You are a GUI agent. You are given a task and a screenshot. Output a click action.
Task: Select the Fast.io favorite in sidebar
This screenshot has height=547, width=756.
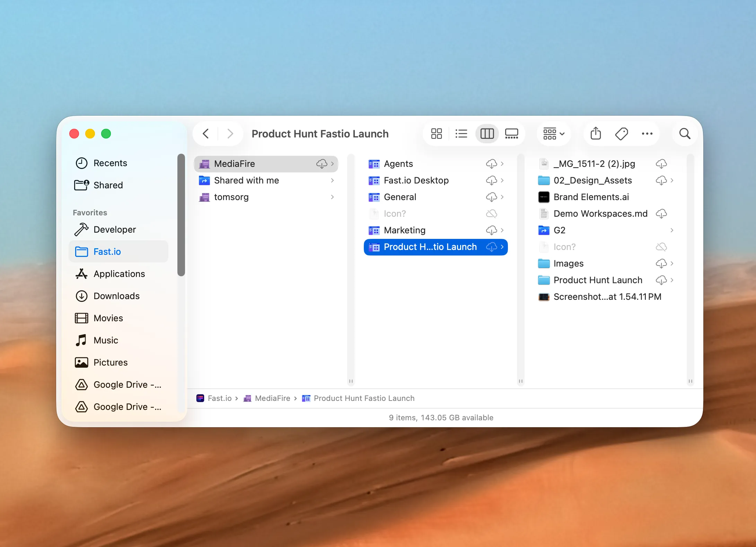tap(107, 252)
